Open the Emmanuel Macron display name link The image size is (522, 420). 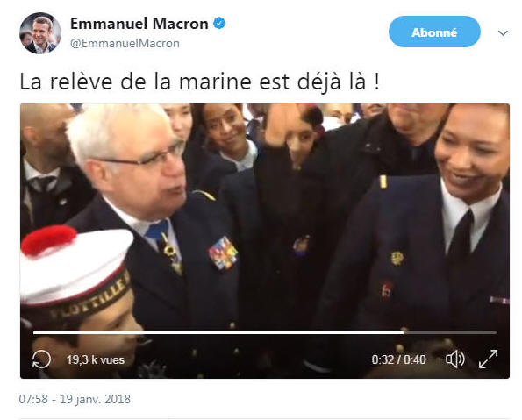[139, 24]
